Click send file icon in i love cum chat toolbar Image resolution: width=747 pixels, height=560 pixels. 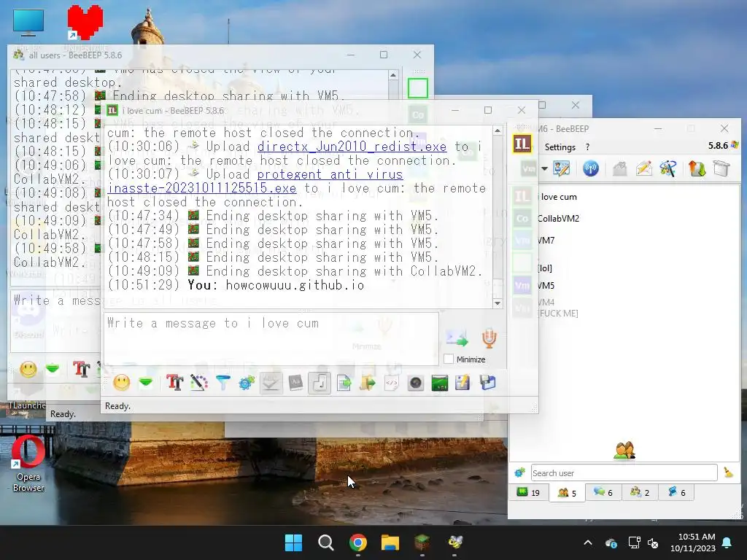coord(344,382)
